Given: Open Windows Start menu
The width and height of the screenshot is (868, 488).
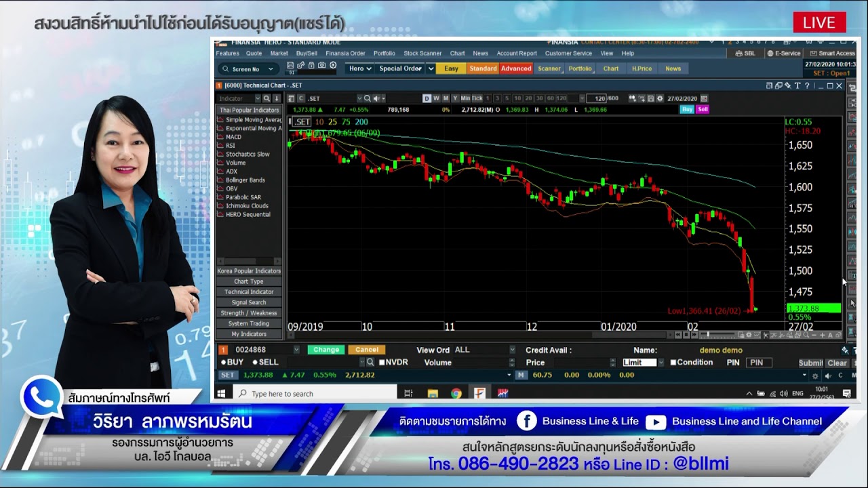Looking at the screenshot, I should pos(221,393).
